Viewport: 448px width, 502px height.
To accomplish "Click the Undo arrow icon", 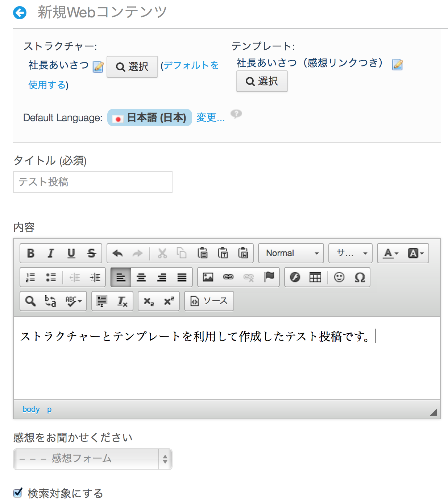I will tap(117, 253).
